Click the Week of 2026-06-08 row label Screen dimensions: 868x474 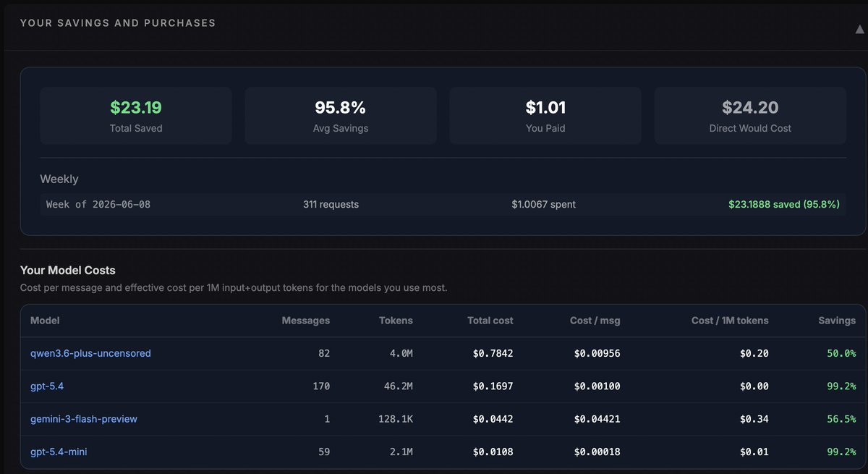(98, 205)
